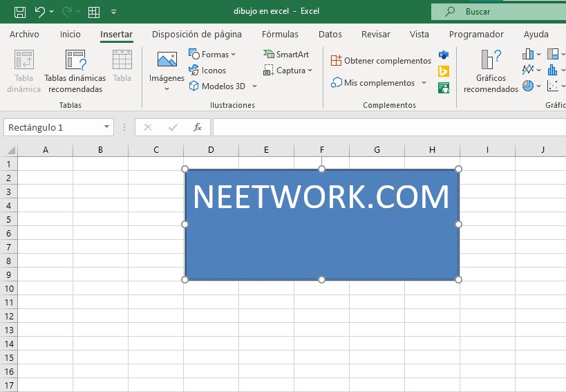The image size is (566, 392).
Task: Open the Captura screenshot menu
Action: 287,71
